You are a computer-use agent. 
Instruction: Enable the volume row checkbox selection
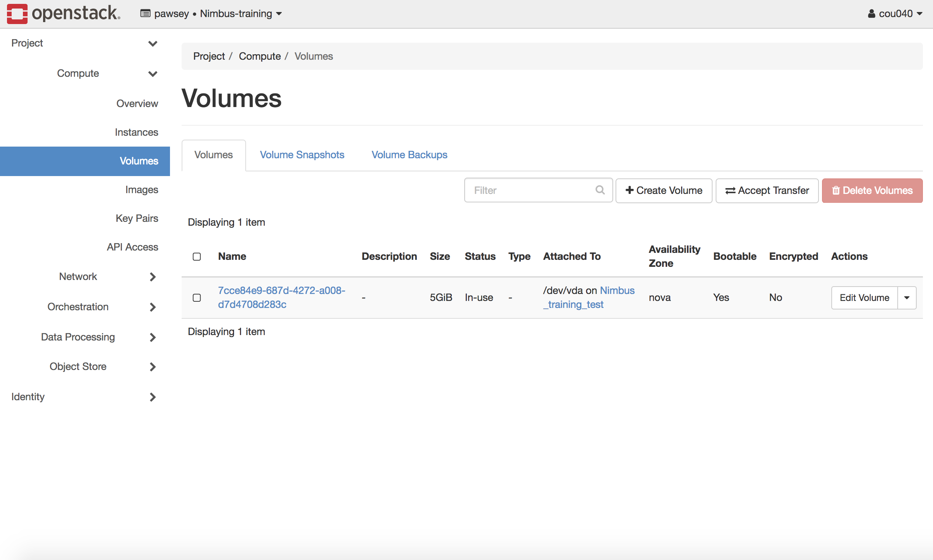(x=197, y=298)
